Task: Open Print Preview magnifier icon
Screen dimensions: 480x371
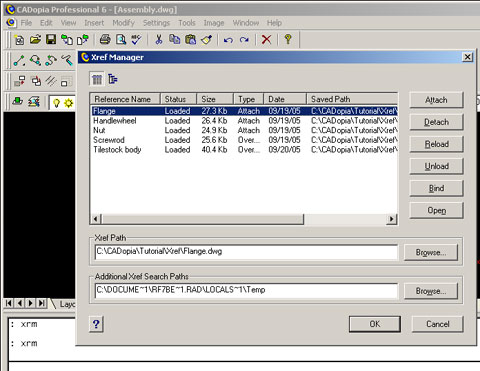Action: [121, 40]
